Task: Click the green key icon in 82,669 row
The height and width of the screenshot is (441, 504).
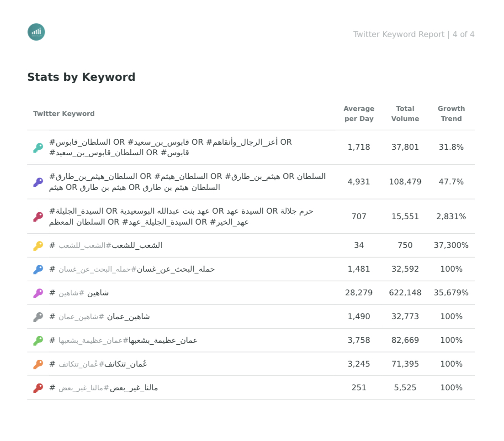Action: (38, 341)
